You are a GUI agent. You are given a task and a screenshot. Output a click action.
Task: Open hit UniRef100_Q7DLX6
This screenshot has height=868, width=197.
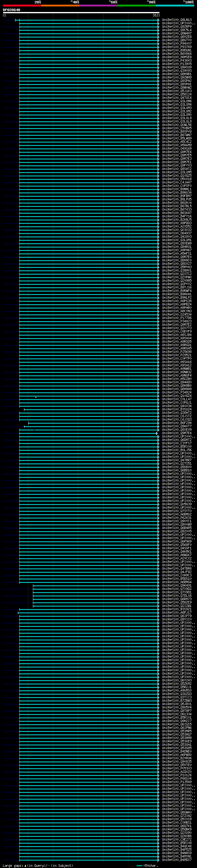pyautogui.click(x=176, y=596)
